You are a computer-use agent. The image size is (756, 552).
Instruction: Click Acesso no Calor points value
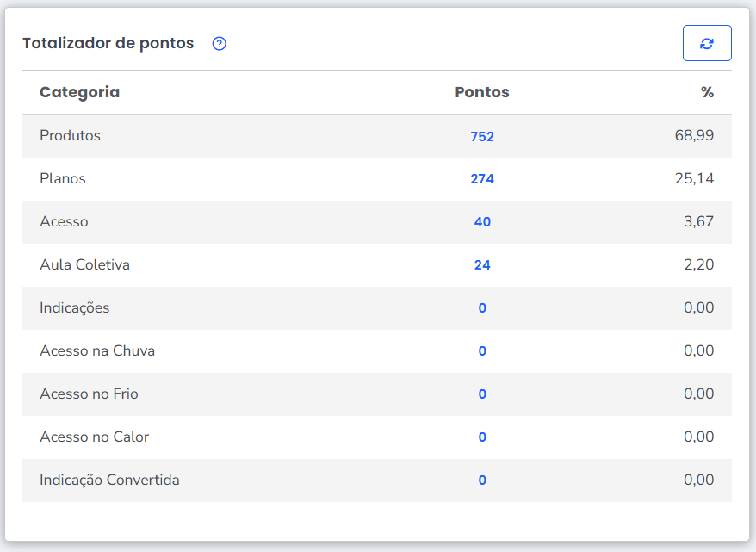tap(482, 437)
